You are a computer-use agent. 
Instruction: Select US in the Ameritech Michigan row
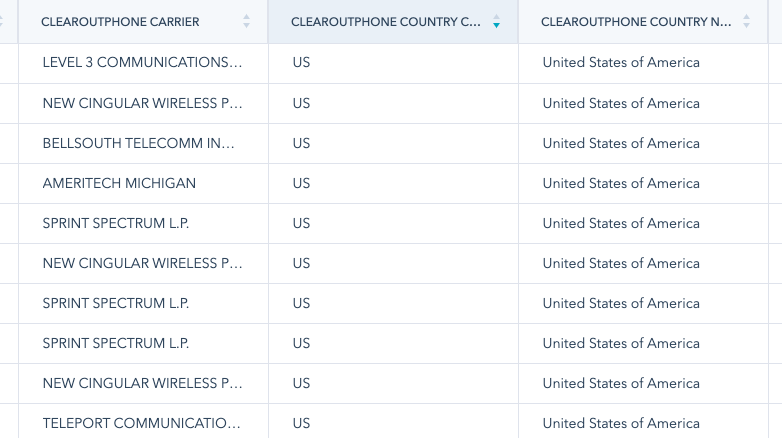pyautogui.click(x=301, y=183)
